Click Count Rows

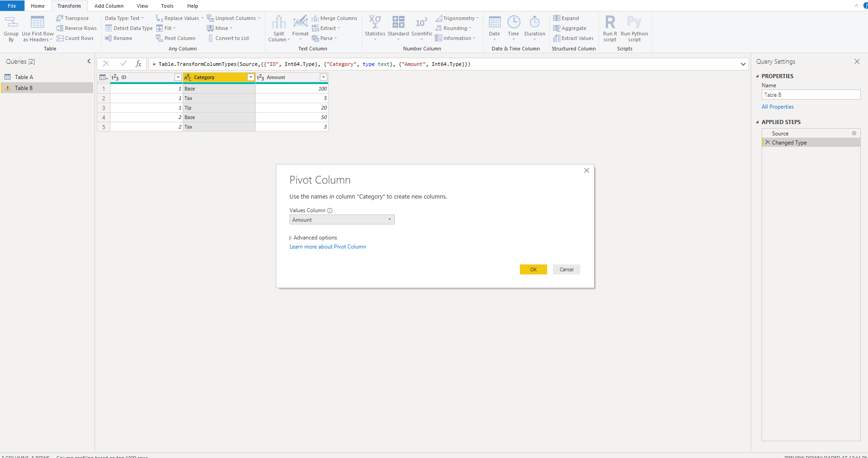(75, 38)
